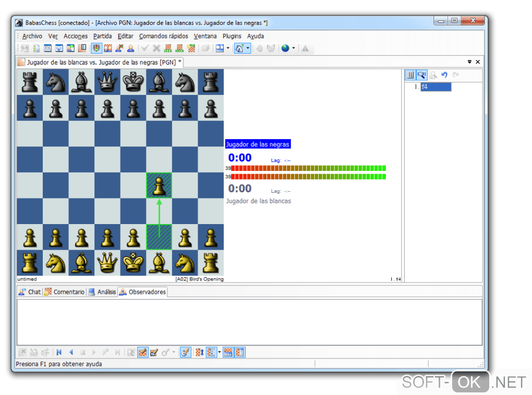Click the blue undo arrow in moves panel
This screenshot has height=395, width=532.
444,75
